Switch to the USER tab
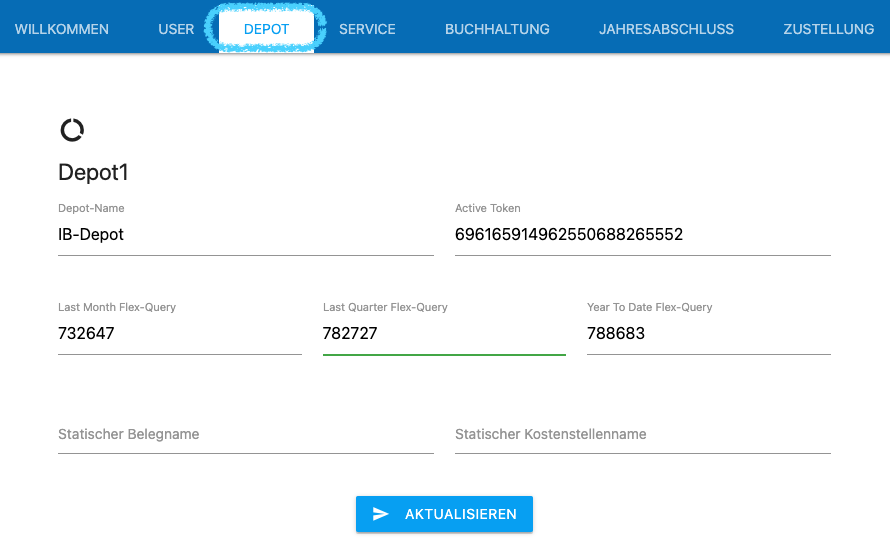 pyautogui.click(x=176, y=29)
